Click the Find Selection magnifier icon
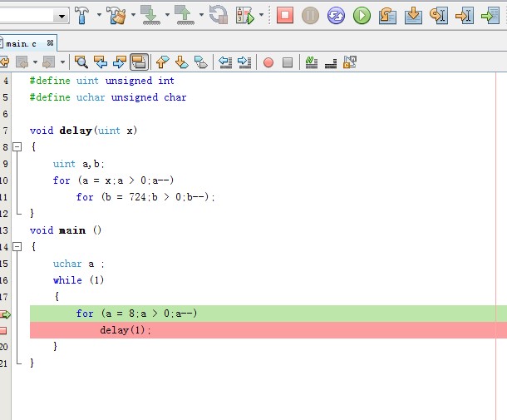The height and width of the screenshot is (420, 507). pyautogui.click(x=81, y=62)
